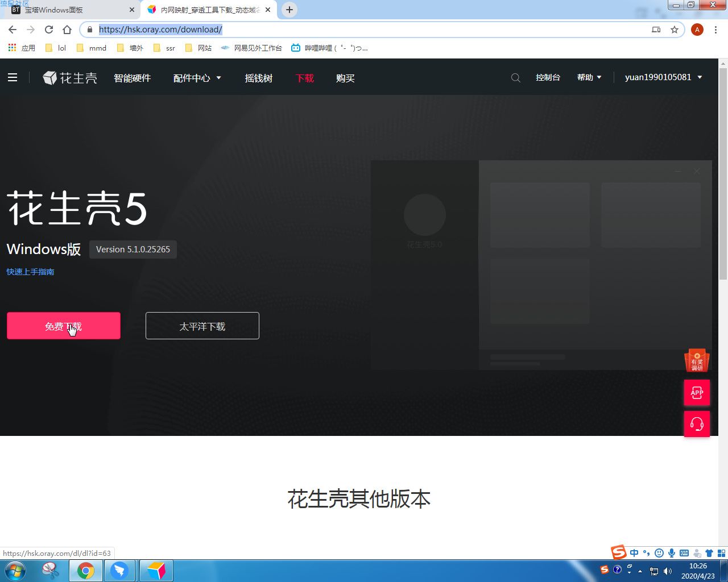728x582 pixels.
Task: Click the 有奖调研 red envelope icon
Action: pos(697,360)
